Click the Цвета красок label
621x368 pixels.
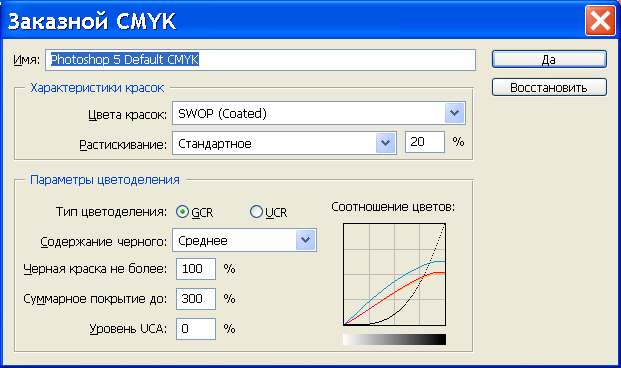(127, 115)
